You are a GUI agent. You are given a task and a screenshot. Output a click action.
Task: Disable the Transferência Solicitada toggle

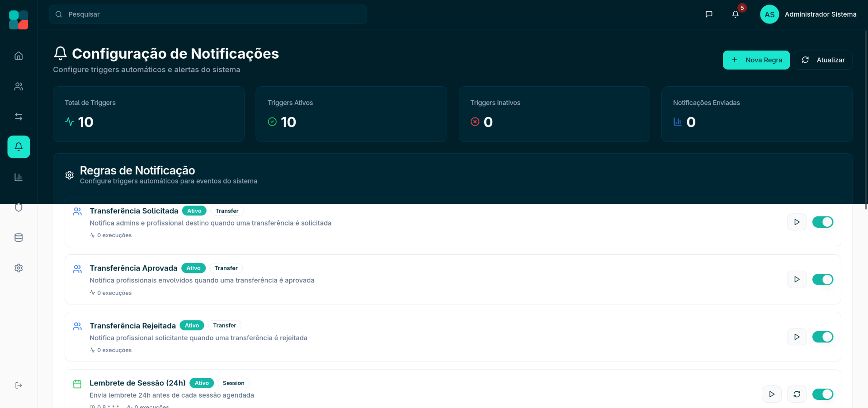pos(822,222)
